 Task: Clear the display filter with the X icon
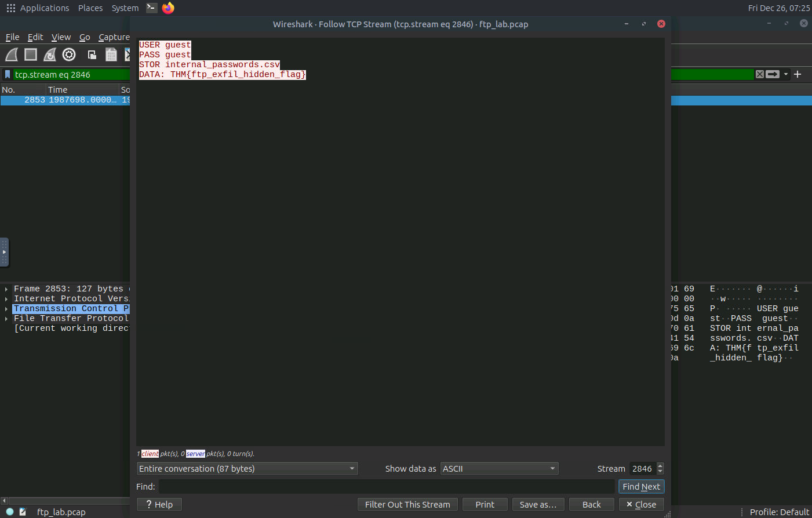pos(759,74)
